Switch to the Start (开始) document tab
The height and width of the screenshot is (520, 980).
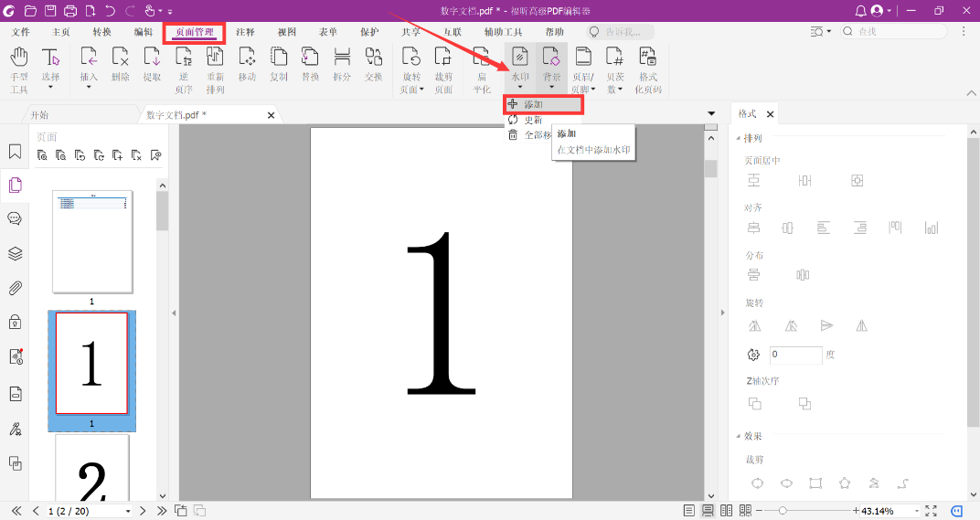(39, 115)
